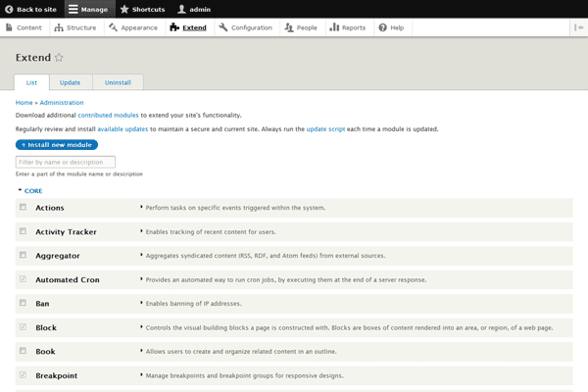Click the Configuration wrench icon

click(223, 27)
